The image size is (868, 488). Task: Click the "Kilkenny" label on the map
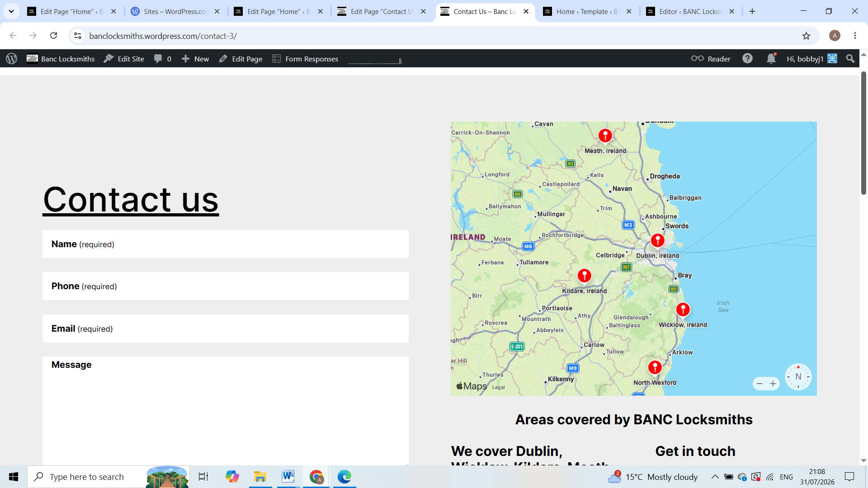pyautogui.click(x=561, y=379)
